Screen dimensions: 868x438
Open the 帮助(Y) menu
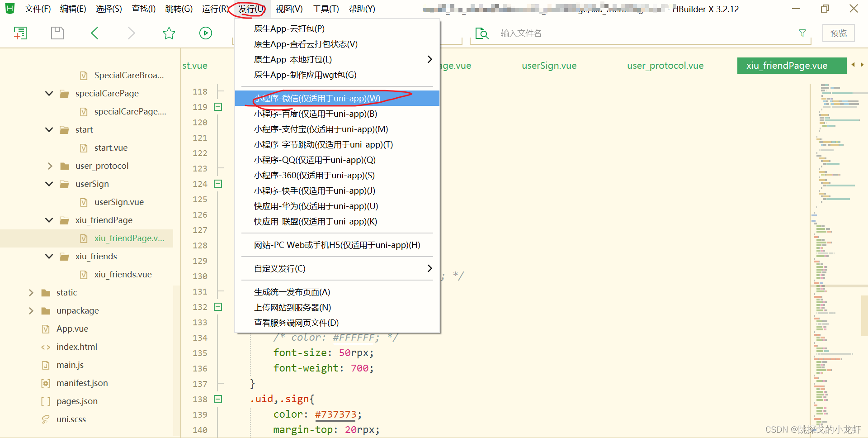[362, 9]
